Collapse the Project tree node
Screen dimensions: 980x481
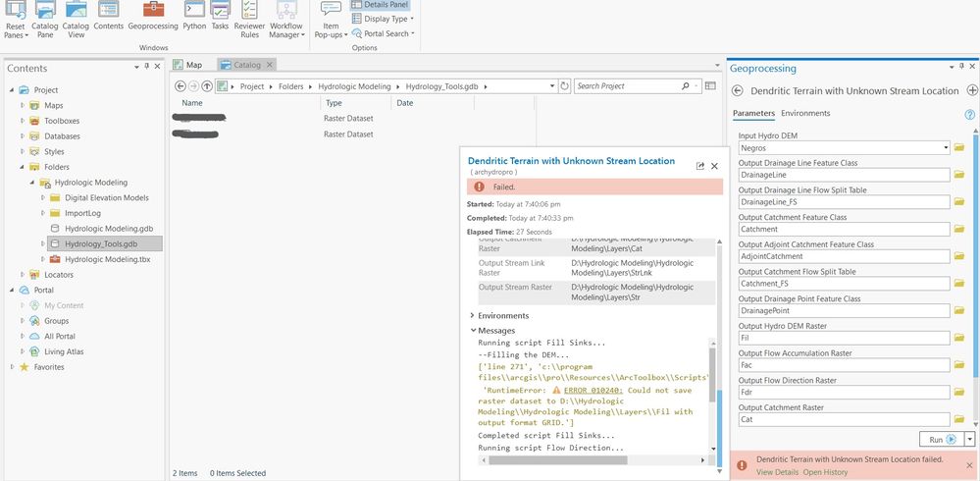coord(12,90)
